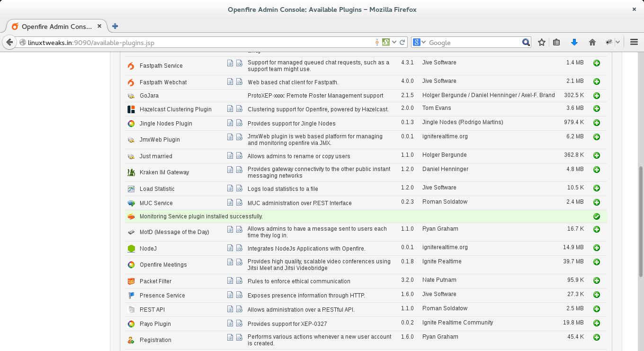Install the Load Statistic plugin via plus icon
Image resolution: width=644 pixels, height=351 pixels.
597,188
